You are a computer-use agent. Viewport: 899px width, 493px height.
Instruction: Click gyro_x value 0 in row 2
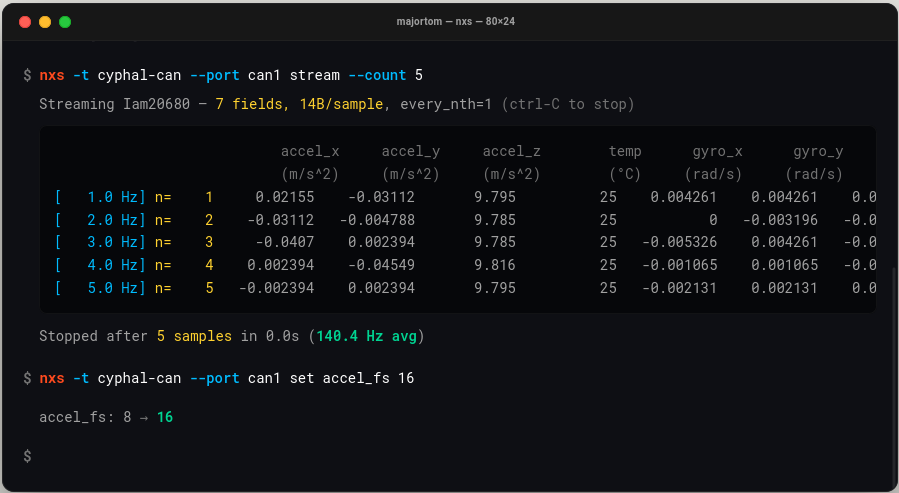[x=713, y=220]
